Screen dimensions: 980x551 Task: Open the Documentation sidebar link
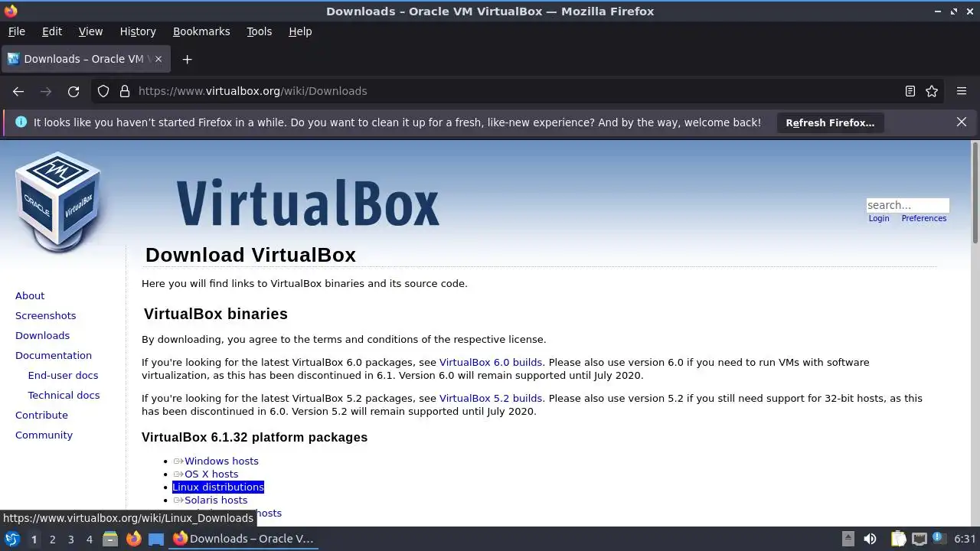(x=54, y=355)
